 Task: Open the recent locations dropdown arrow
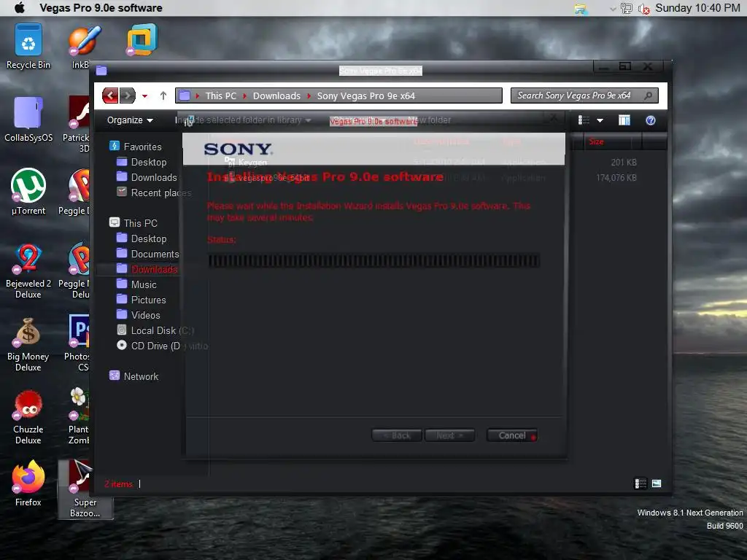click(x=145, y=96)
